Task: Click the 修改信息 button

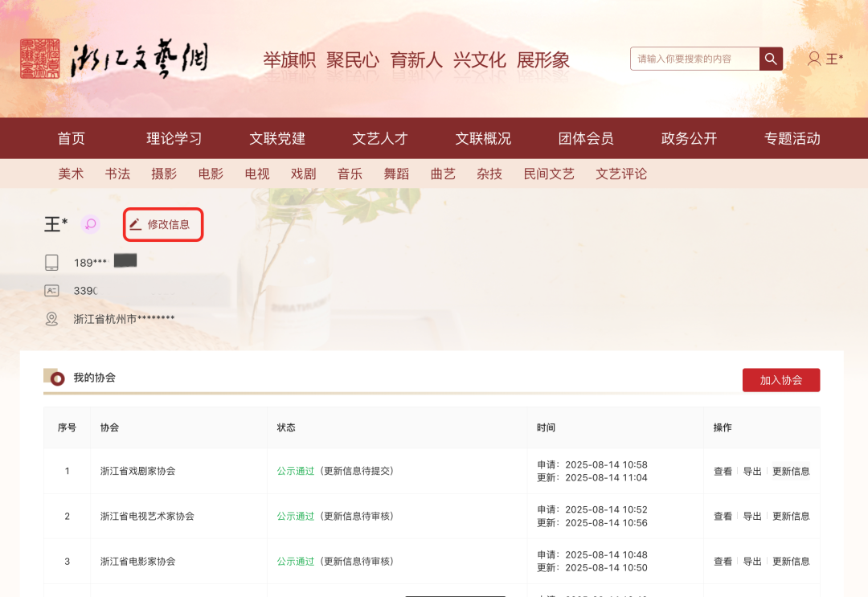Action: (x=163, y=224)
